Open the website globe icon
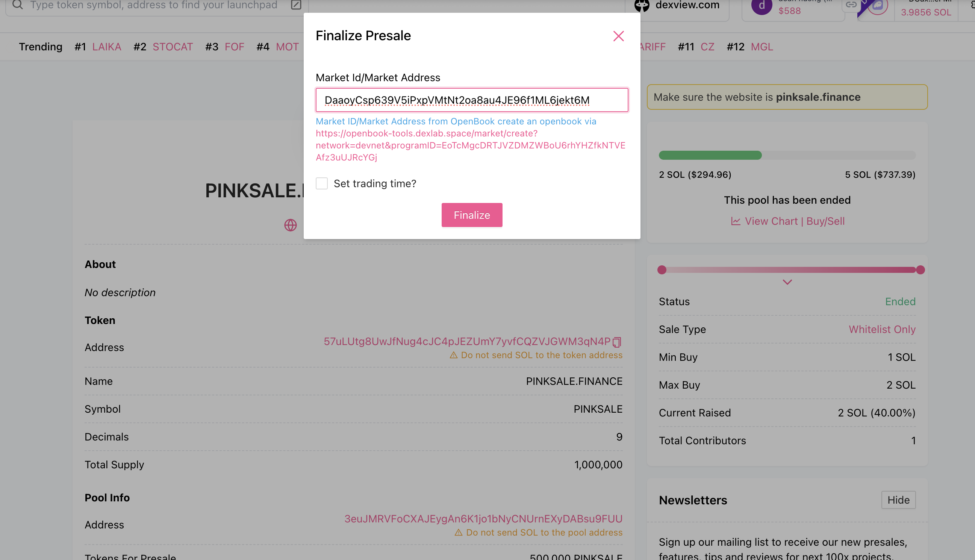The image size is (975, 560). coord(291,225)
